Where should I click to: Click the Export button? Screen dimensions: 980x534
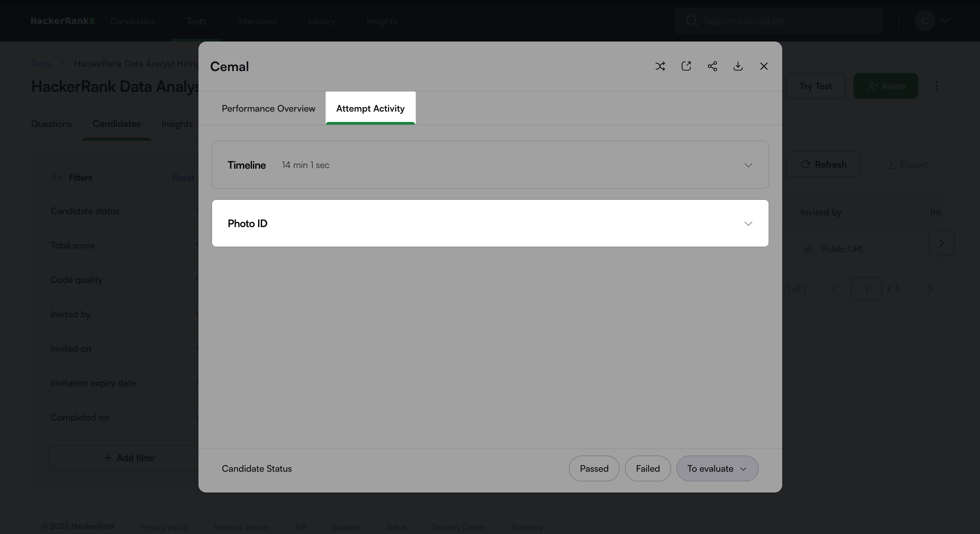coord(907,165)
